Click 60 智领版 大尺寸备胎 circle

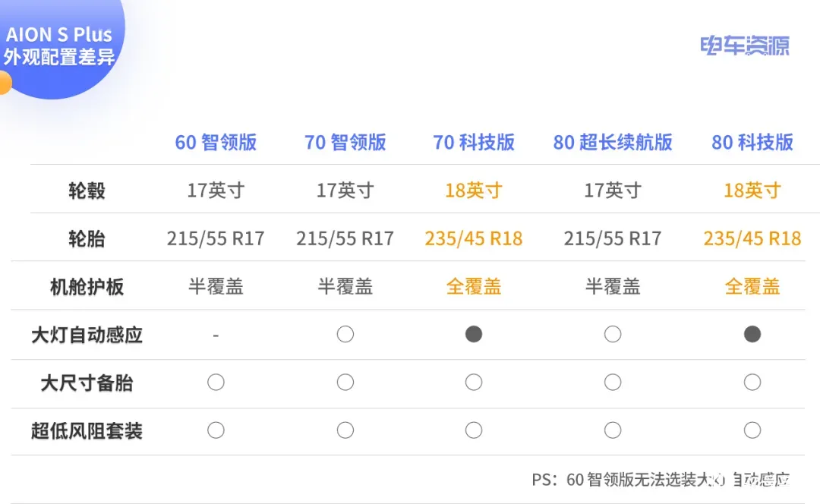point(216,383)
